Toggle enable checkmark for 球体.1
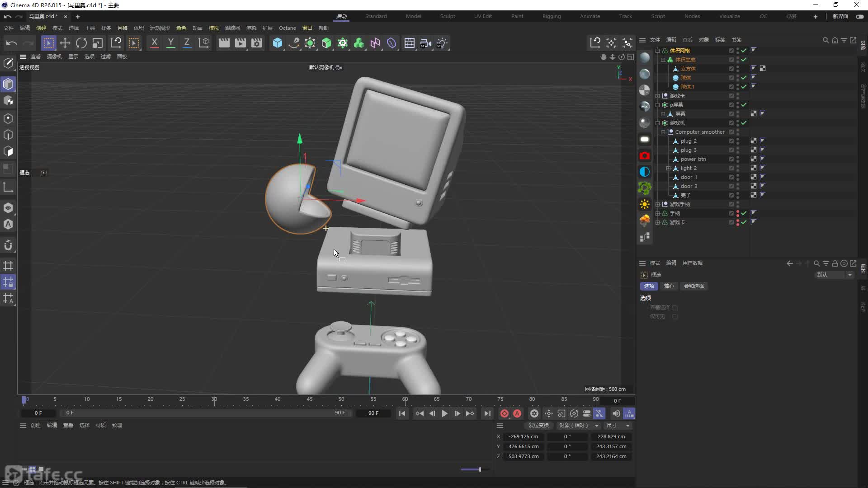The image size is (868, 488). click(x=744, y=87)
